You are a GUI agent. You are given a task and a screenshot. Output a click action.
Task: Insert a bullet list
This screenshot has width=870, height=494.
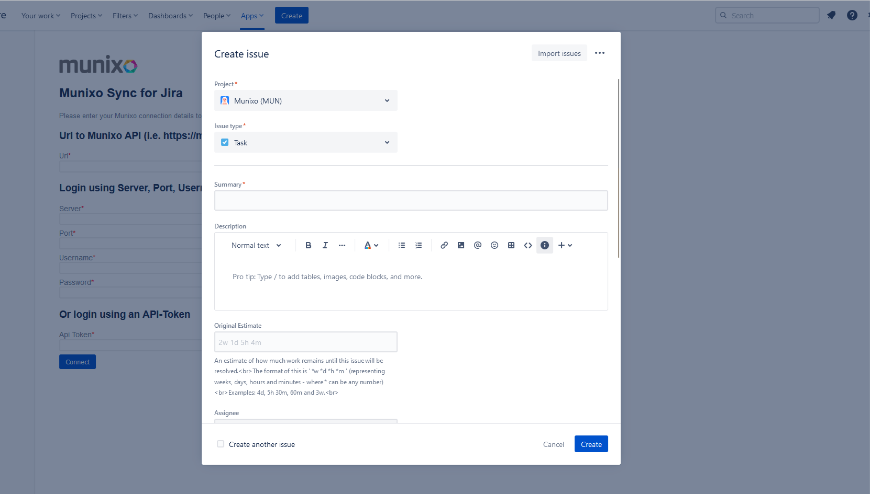402,245
